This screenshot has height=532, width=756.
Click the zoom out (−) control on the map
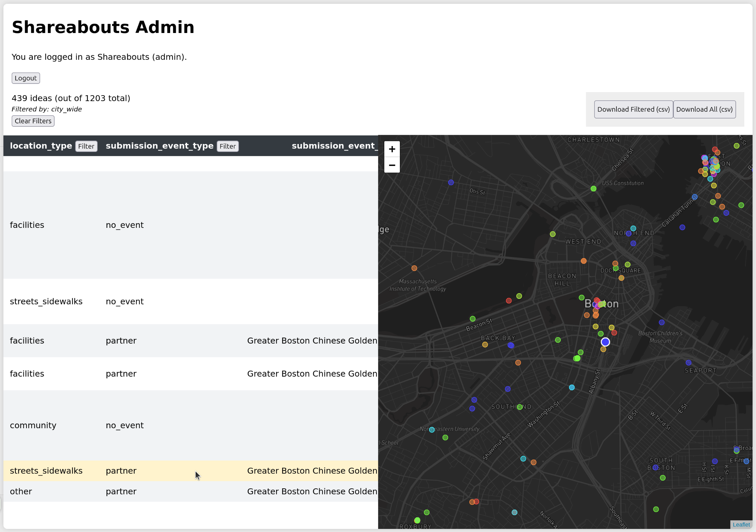392,165
